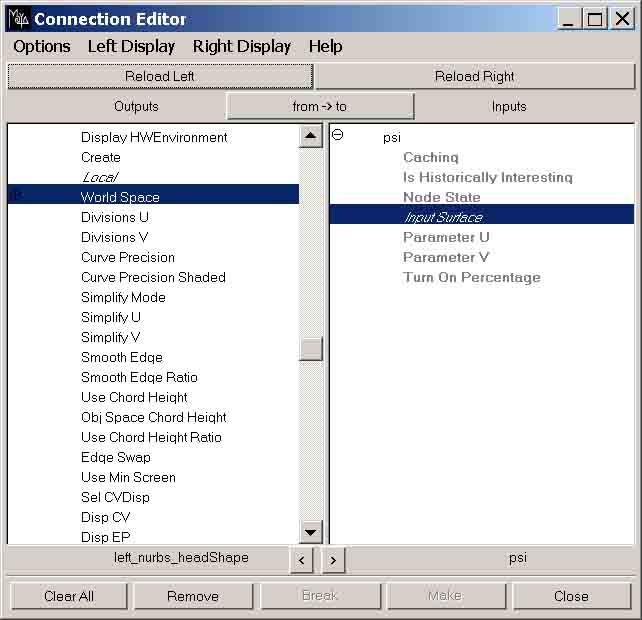Click the Remove button
The width and height of the screenshot is (642, 620).
tap(193, 596)
